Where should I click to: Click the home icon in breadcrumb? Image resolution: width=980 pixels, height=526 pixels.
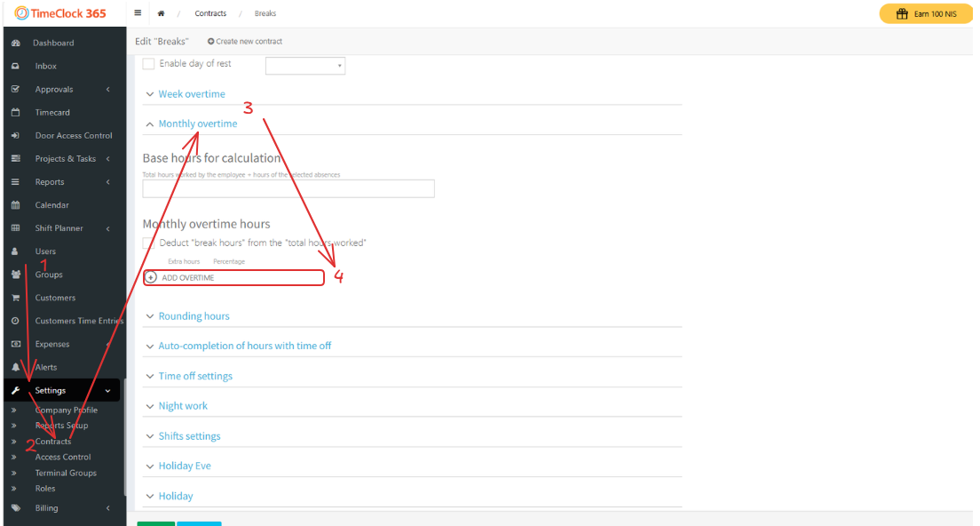161,13
